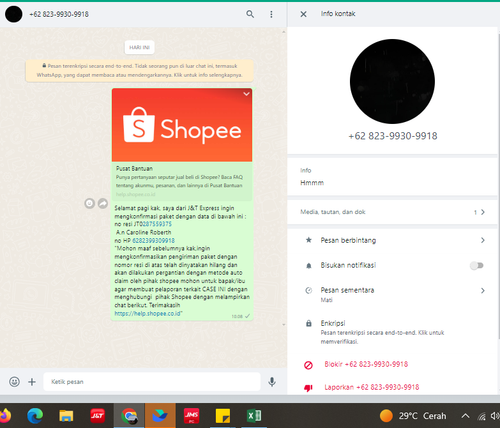Click the lock icon beside Enkripsi

click(309, 323)
